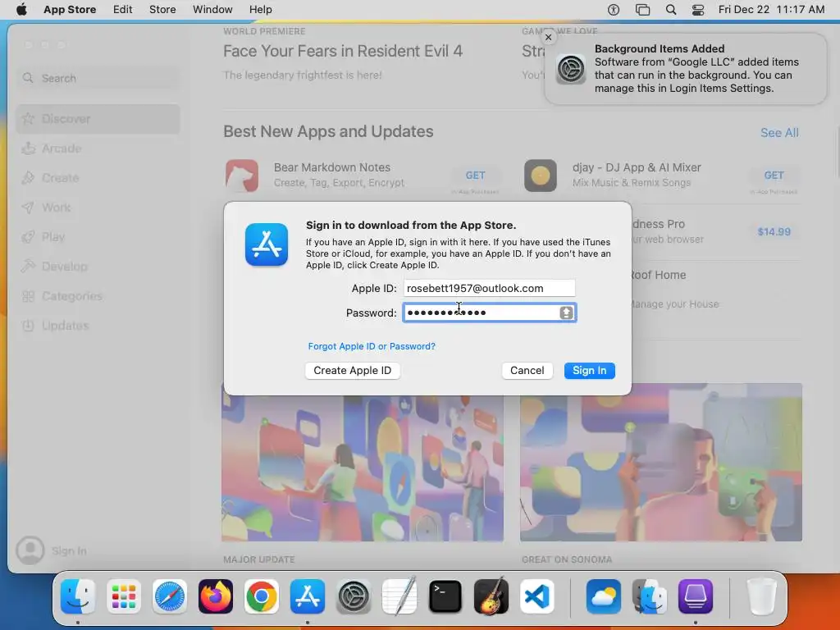Viewport: 840px width, 630px height.
Task: Click the App Store Search field
Action: tap(98, 78)
